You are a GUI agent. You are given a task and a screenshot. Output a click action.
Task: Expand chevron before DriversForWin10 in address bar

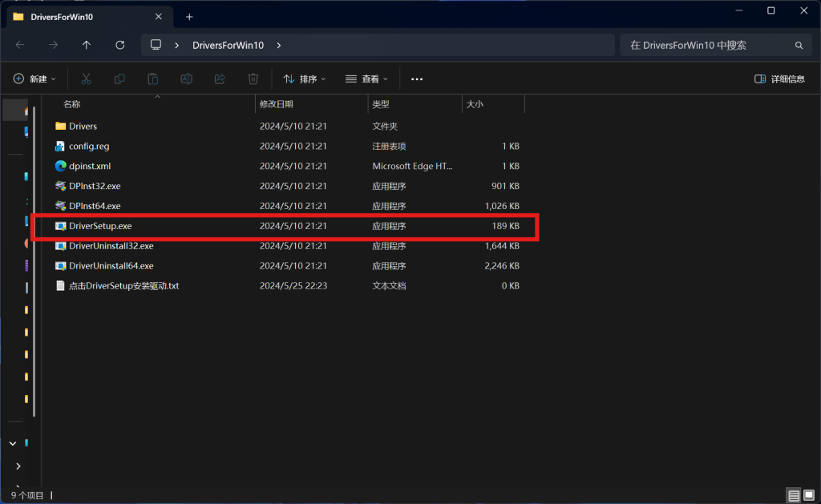click(x=177, y=46)
